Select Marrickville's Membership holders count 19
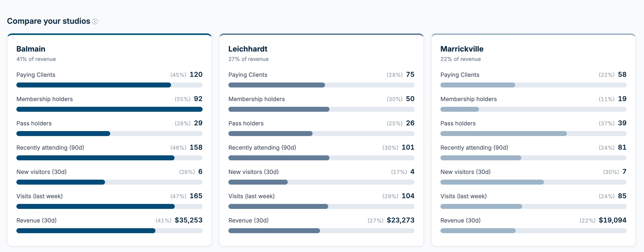644x252 pixels. click(622, 99)
